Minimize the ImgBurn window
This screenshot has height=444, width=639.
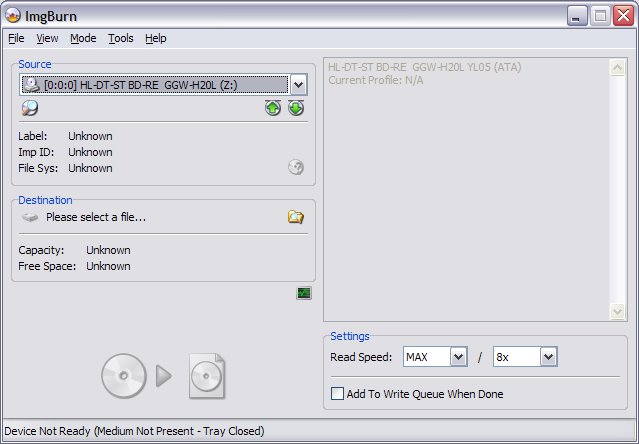[577, 16]
